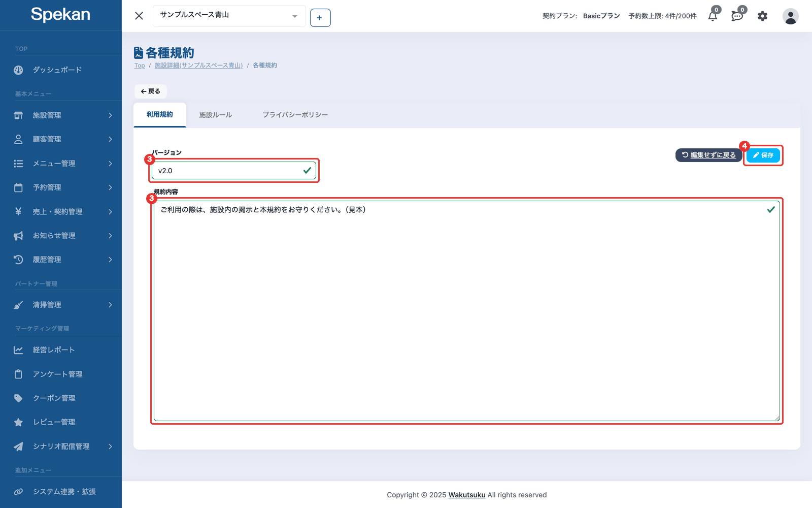
Task: Expand the 施設管理 submenu chevron
Action: click(110, 115)
